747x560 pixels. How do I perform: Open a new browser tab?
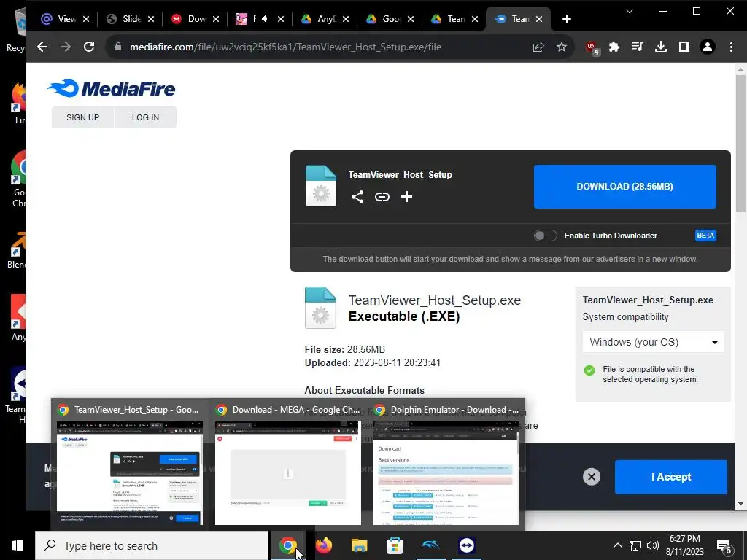tap(566, 19)
